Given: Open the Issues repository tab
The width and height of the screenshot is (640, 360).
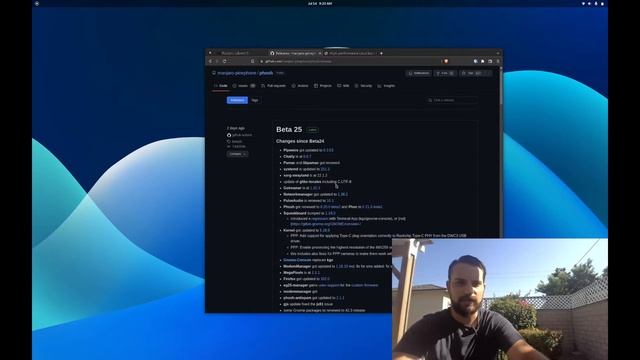Looking at the screenshot, I should (244, 86).
